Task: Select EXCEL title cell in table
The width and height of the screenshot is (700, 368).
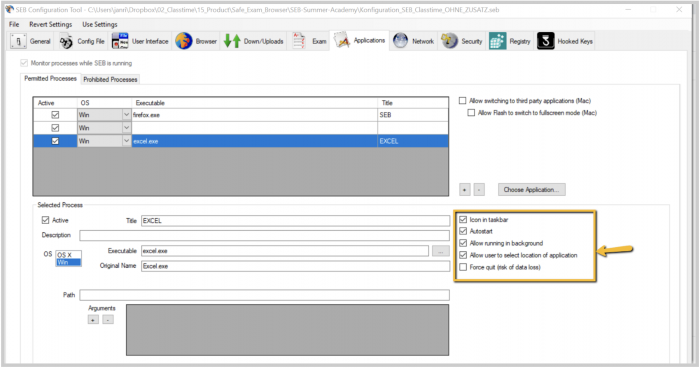Action: 413,141
